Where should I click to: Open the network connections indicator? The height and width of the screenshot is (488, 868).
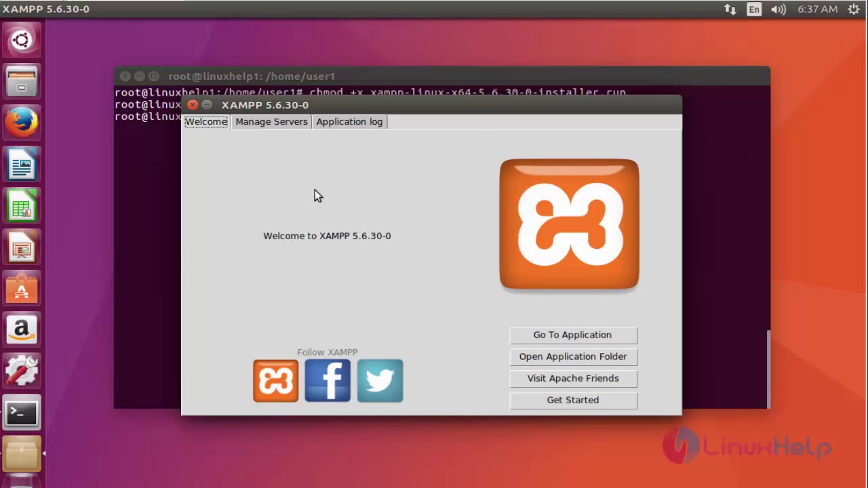[730, 9]
